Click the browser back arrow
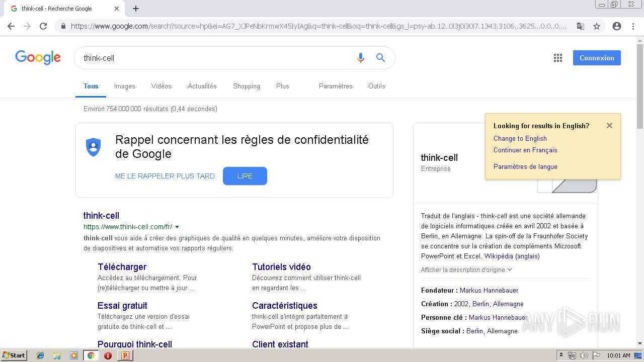This screenshot has height=362, width=644. tap(11, 26)
